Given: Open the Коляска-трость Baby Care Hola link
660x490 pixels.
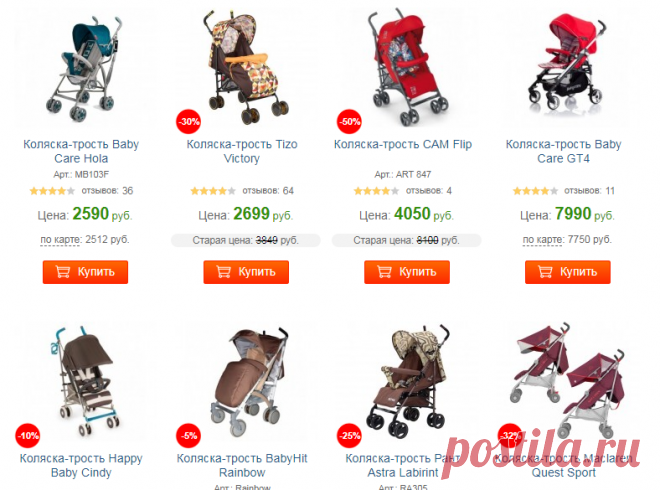Looking at the screenshot, I should coord(81,151).
